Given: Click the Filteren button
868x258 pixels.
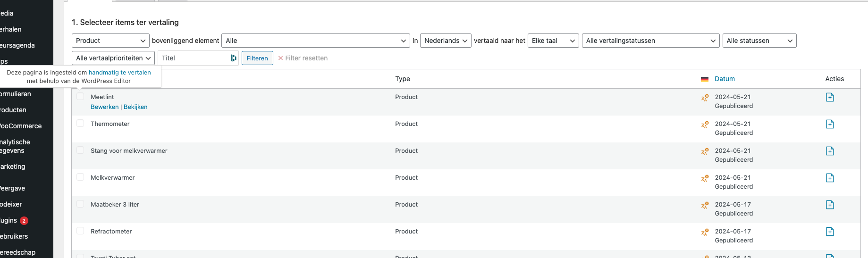Looking at the screenshot, I should [x=257, y=58].
